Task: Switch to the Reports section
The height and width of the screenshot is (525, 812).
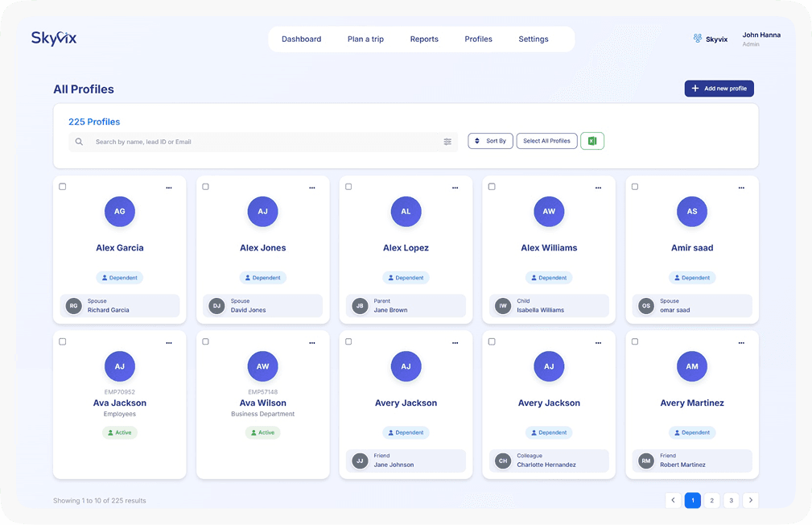Action: click(x=424, y=39)
